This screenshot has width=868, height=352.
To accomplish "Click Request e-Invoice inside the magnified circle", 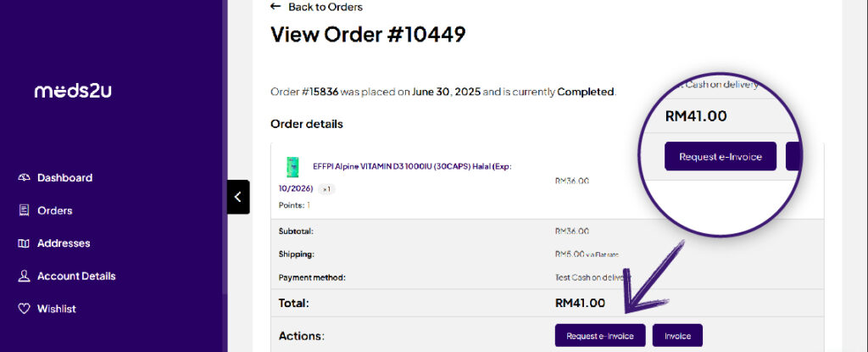I will pyautogui.click(x=720, y=156).
